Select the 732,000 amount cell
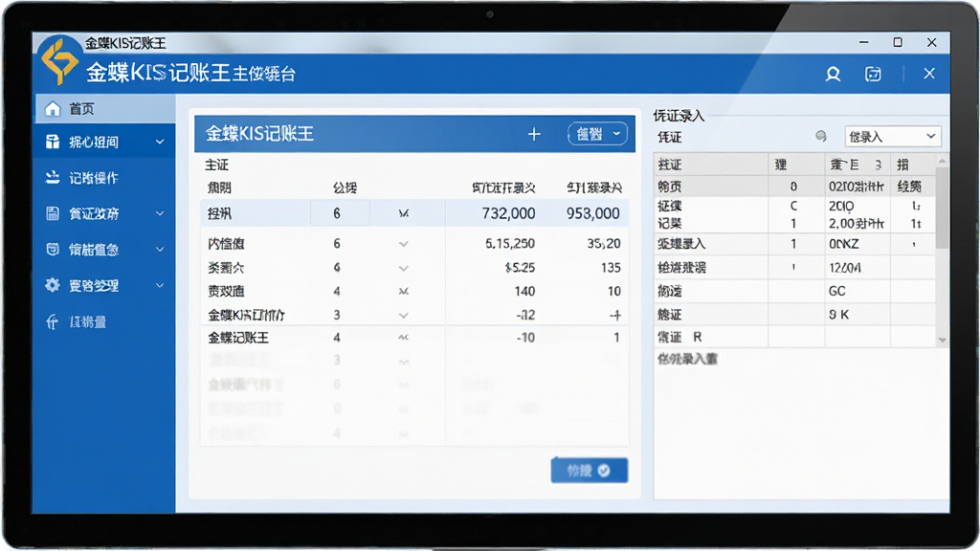 pyautogui.click(x=508, y=213)
